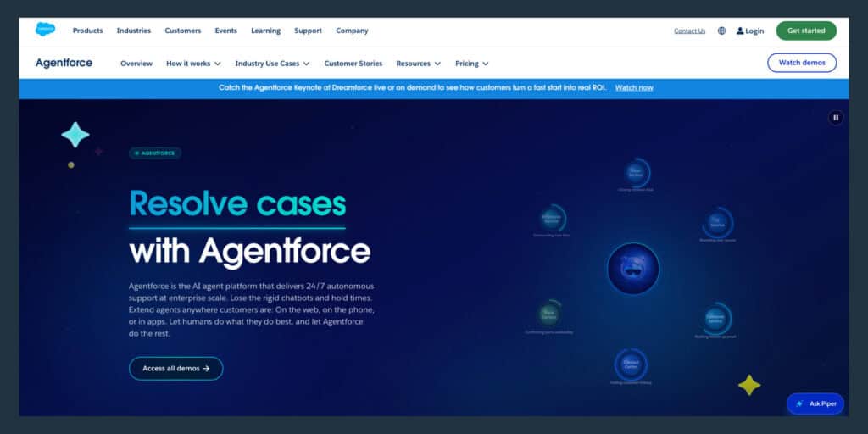This screenshot has height=434, width=868.
Task: Select the central Agentforce mascot circle
Action: (x=633, y=269)
